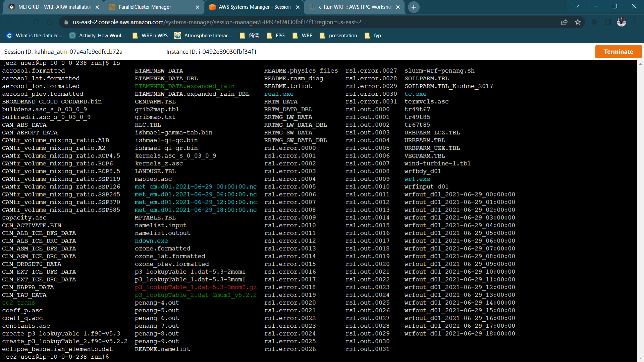The image size is (644, 362).
Task: Share this page icon
Action: click(564, 22)
